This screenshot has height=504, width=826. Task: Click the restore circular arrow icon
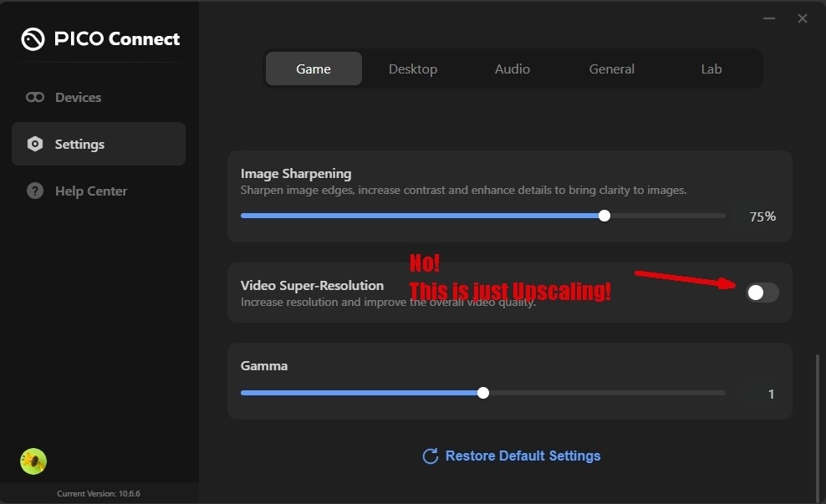click(431, 456)
